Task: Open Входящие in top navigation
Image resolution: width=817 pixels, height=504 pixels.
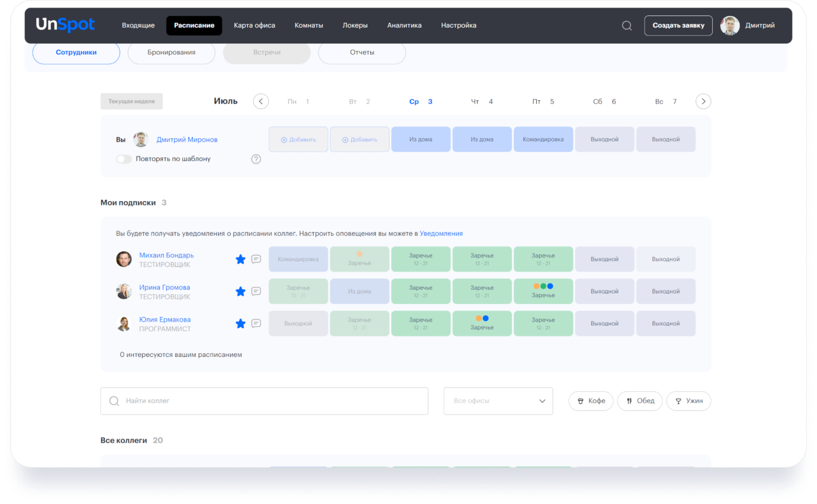Action: click(x=138, y=26)
